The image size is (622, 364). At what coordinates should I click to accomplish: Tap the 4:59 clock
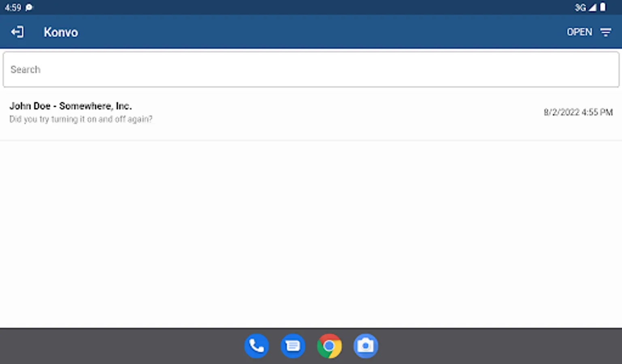13,8
